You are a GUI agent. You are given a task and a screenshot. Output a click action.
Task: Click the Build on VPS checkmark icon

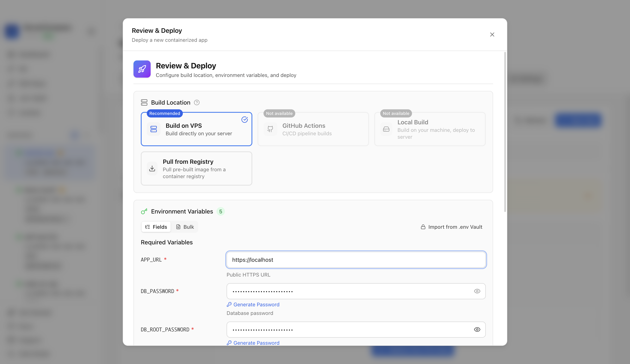[x=244, y=120]
